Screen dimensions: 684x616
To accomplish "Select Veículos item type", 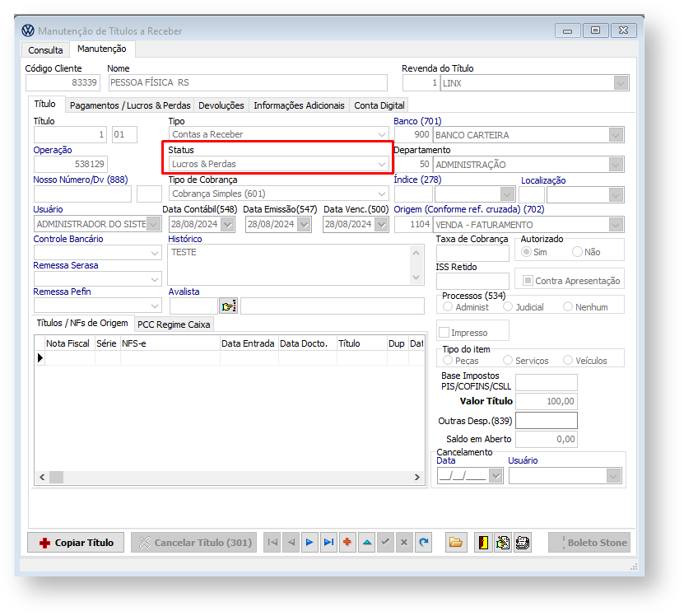I will click(567, 361).
